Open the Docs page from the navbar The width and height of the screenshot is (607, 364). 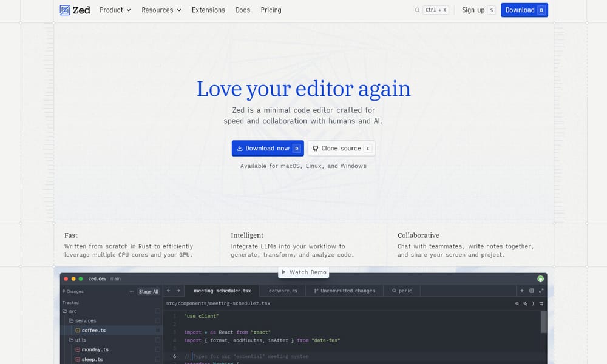[243, 10]
